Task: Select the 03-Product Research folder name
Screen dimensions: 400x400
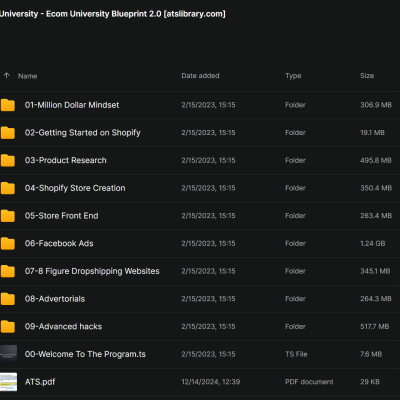Action: pyautogui.click(x=66, y=160)
